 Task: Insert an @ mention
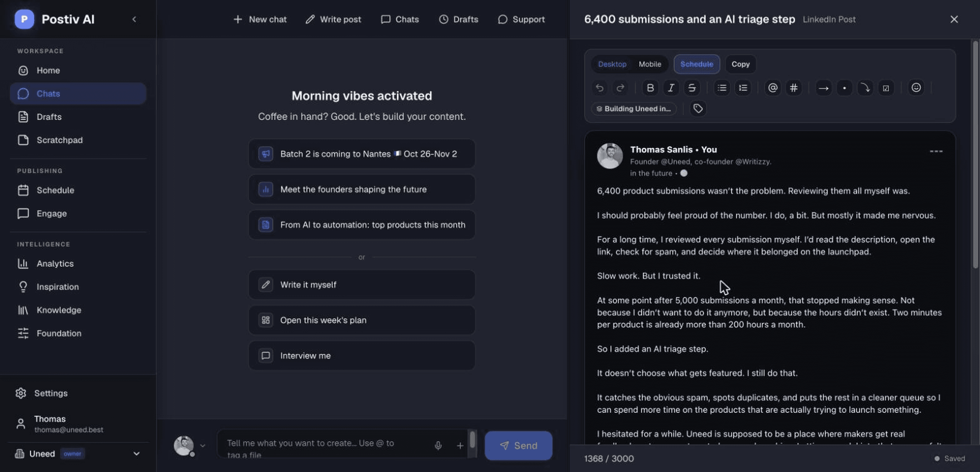click(x=772, y=88)
